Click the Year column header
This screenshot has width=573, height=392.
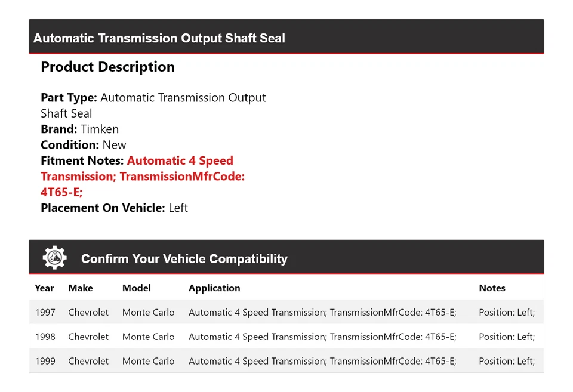point(44,288)
